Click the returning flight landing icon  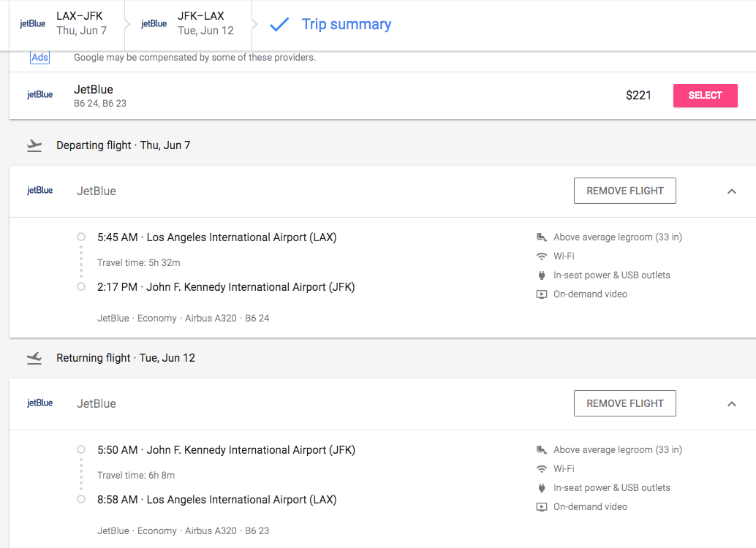click(34, 358)
